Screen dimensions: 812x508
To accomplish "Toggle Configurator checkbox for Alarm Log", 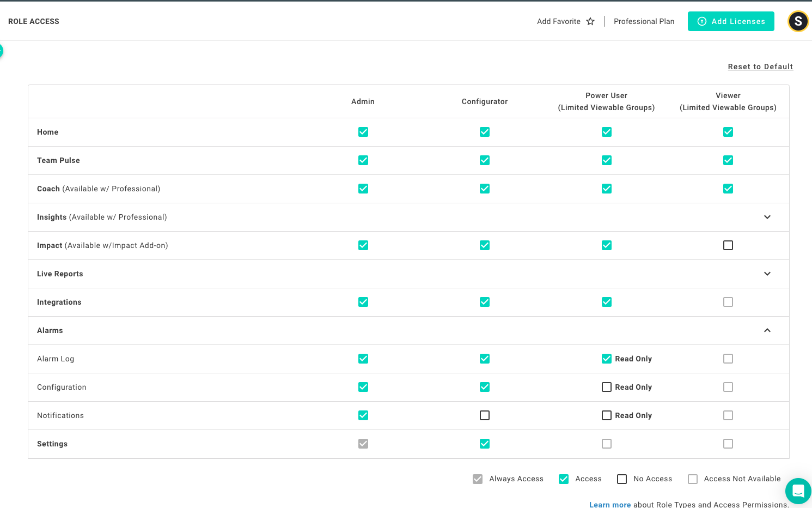I will pyautogui.click(x=485, y=359).
